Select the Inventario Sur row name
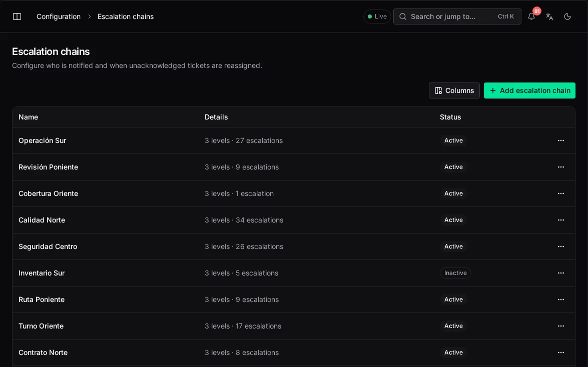 (x=42, y=273)
